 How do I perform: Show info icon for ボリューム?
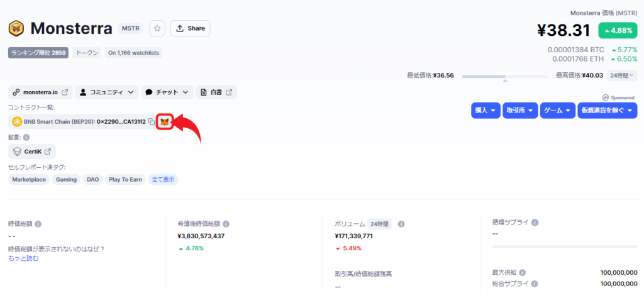pos(401,224)
